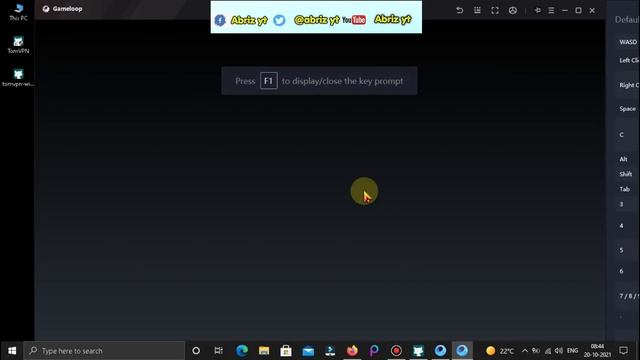Open the key mapping grid icon
The width and height of the screenshot is (640, 360).
pos(477,10)
